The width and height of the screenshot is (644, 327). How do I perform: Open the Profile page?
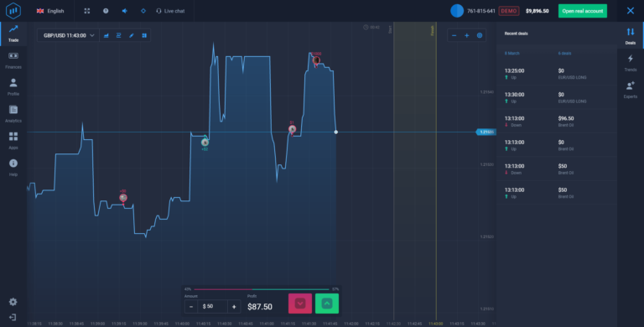(x=13, y=86)
